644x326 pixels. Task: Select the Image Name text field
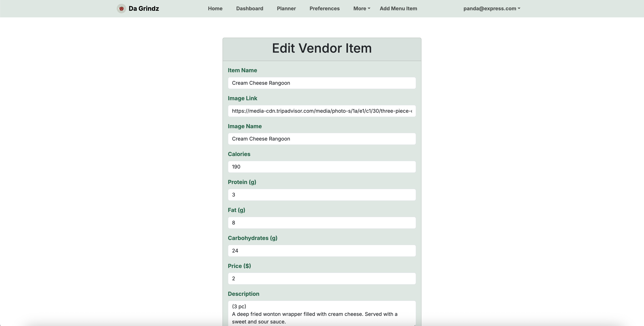322,139
